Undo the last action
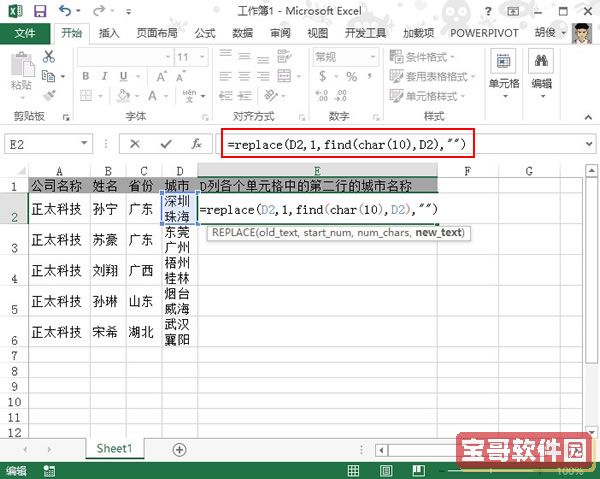Image resolution: width=600 pixels, height=479 pixels. [65, 11]
